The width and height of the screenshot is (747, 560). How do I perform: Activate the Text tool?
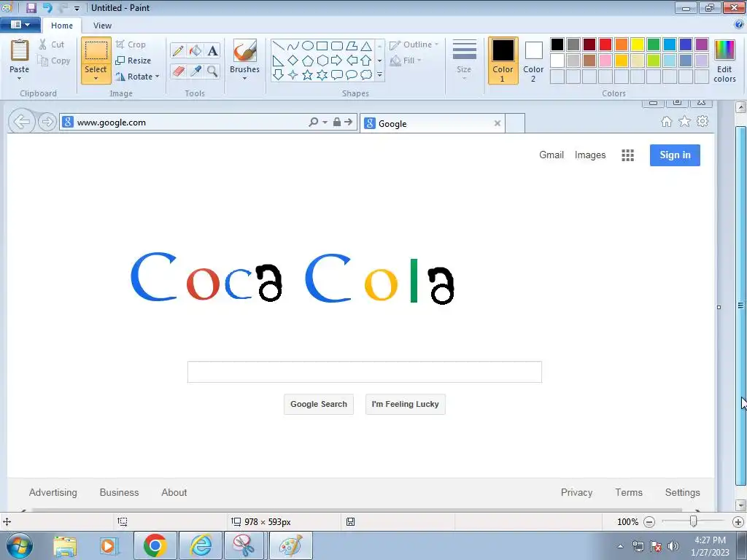coord(212,50)
